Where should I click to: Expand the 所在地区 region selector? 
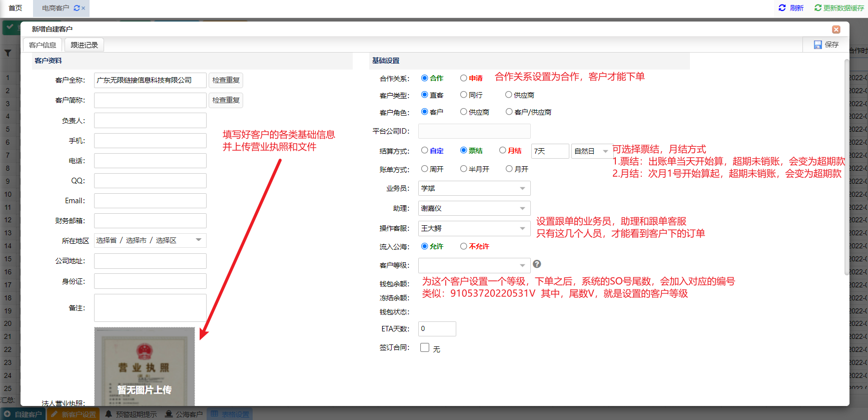coord(199,240)
